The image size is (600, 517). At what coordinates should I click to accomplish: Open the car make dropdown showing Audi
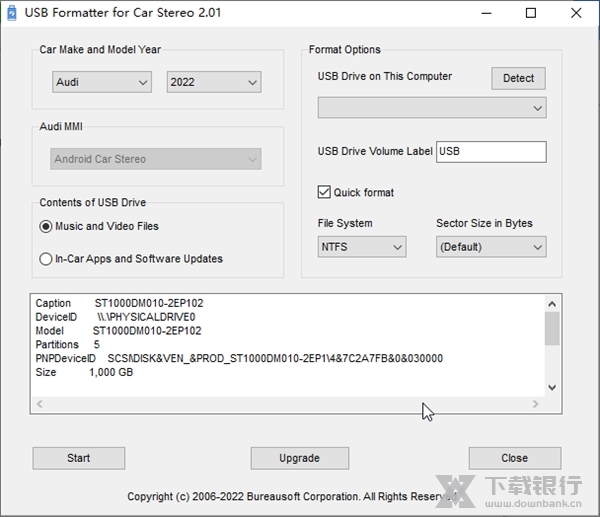[102, 82]
